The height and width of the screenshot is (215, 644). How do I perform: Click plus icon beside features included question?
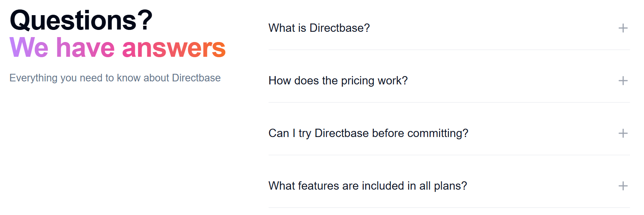point(623,186)
